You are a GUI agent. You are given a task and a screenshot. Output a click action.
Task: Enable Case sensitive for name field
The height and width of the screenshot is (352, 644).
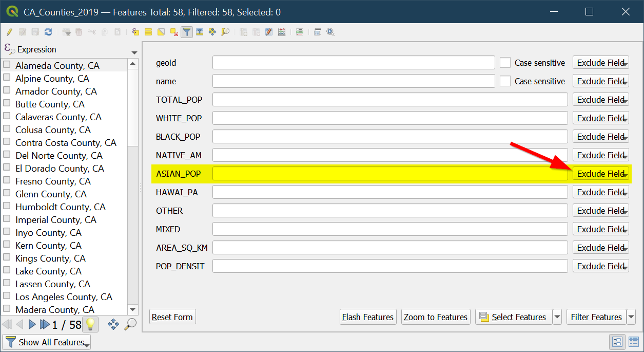[x=505, y=81]
